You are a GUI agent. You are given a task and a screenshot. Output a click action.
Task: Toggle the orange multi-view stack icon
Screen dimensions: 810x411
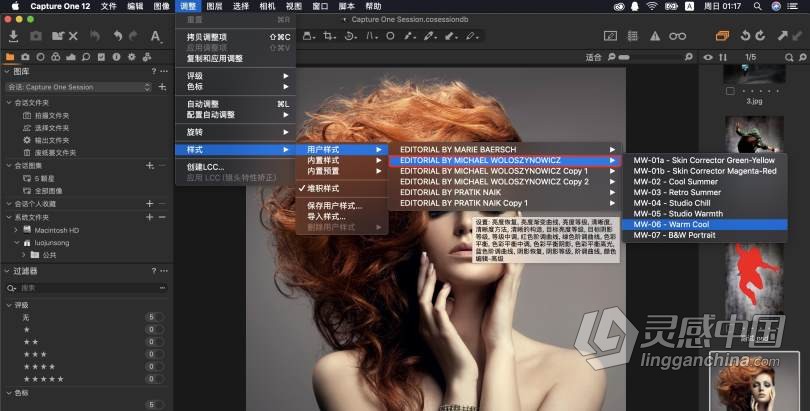click(x=722, y=36)
